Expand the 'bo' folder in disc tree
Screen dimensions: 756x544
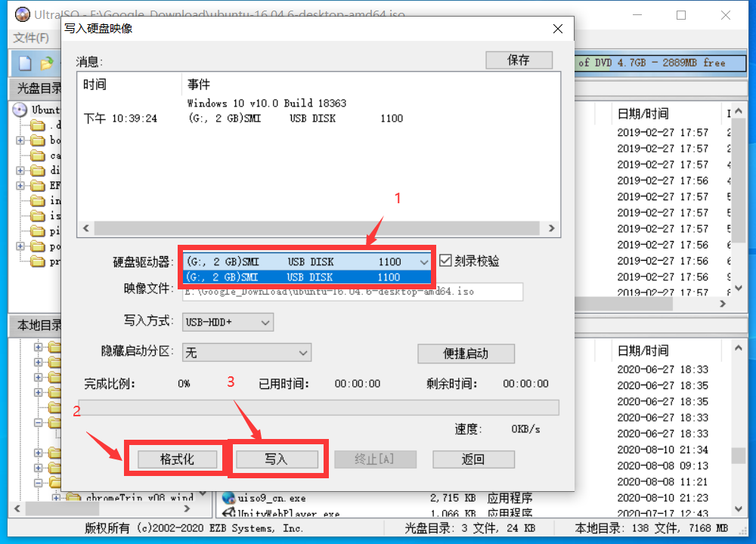click(x=20, y=141)
